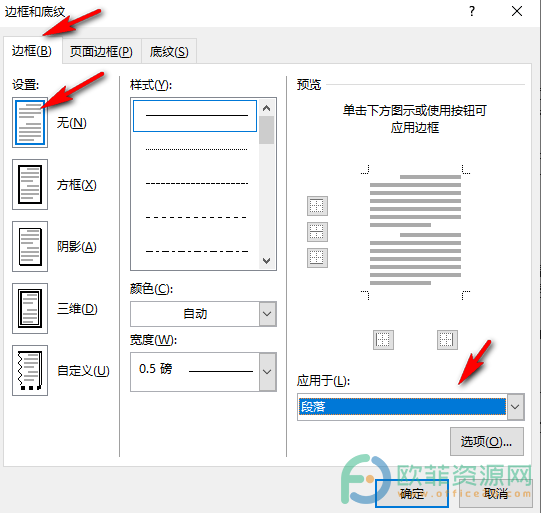The height and width of the screenshot is (513, 541).
Task: Click the 方框(X) label text
Action: (77, 185)
